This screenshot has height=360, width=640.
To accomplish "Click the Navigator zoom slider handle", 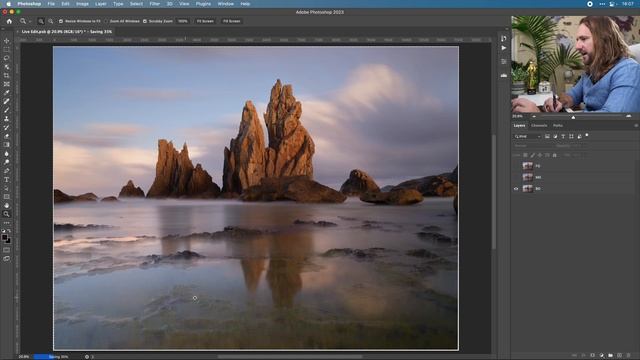I will click(573, 117).
